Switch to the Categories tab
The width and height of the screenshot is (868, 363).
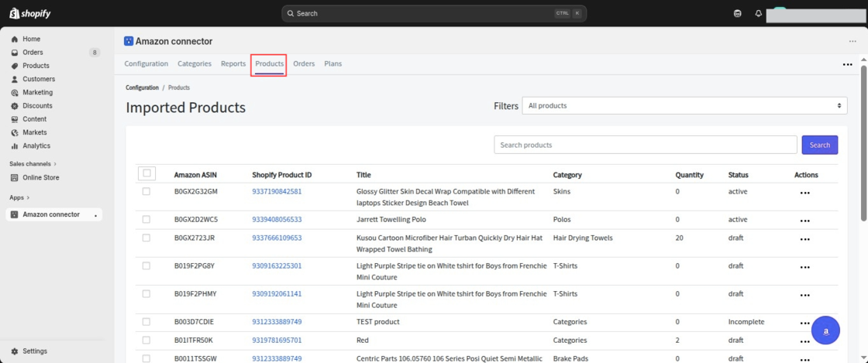coord(194,63)
